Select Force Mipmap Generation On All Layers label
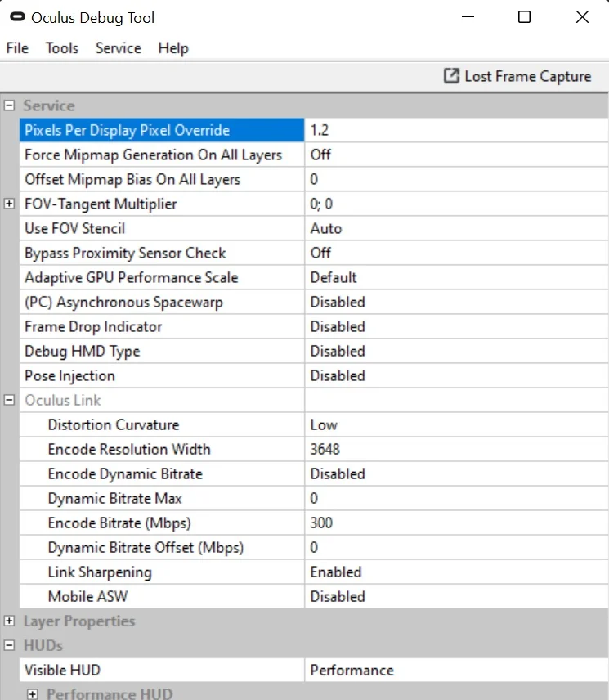Viewport: 609px width, 700px height. (x=153, y=155)
